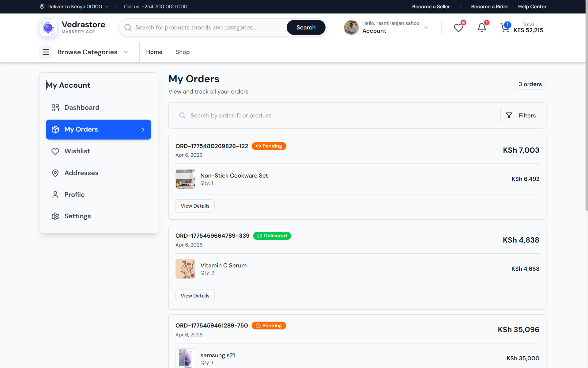Click order ID ORD-1775480269826-122
The width and height of the screenshot is (588, 368).
212,146
